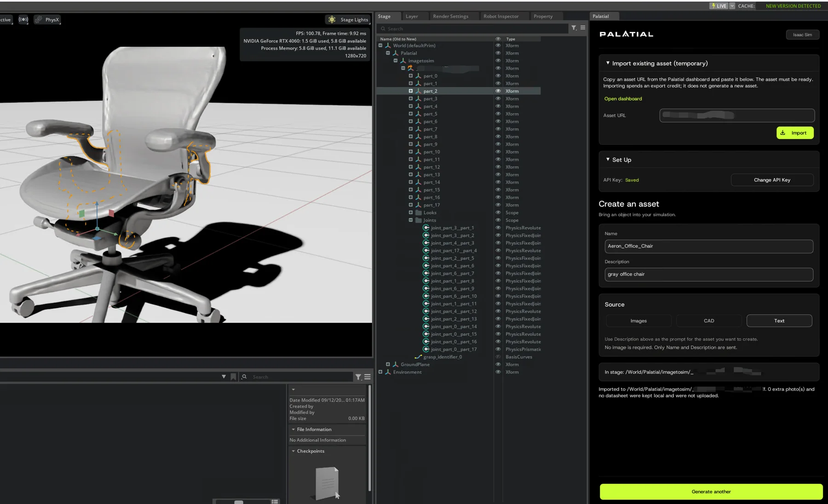Click the content browser filter icon

point(358,377)
